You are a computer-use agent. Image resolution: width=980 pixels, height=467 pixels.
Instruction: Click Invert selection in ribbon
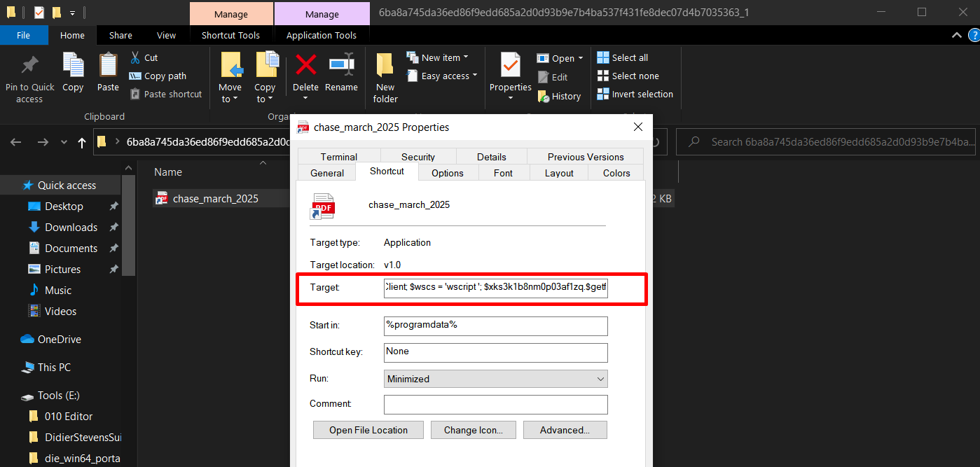pos(635,94)
